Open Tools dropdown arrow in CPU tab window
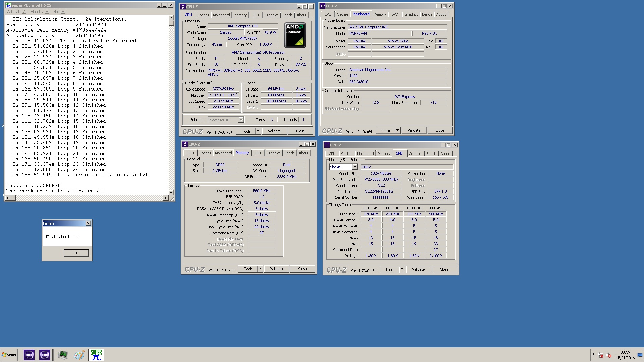This screenshot has width=644, height=362. pos(258,131)
